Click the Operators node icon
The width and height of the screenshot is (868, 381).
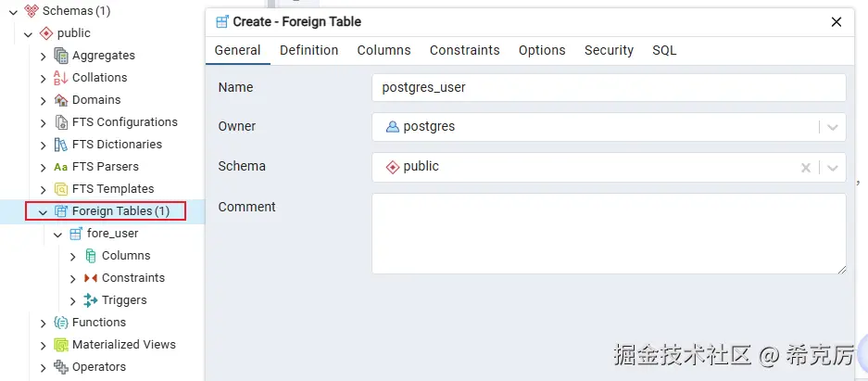pyautogui.click(x=61, y=366)
